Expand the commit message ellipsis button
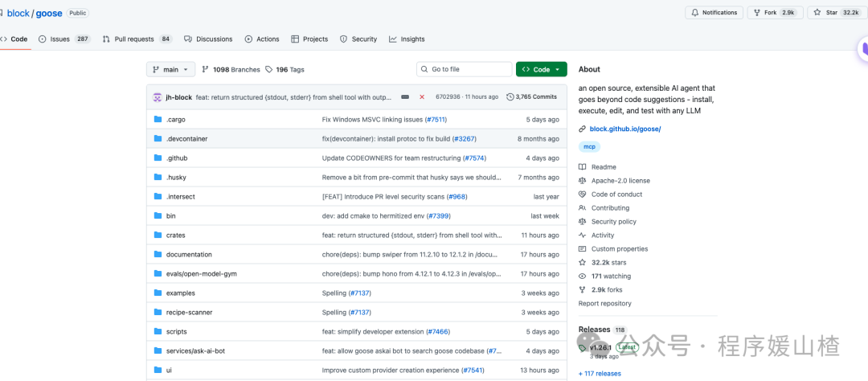868x381 pixels. click(x=405, y=97)
